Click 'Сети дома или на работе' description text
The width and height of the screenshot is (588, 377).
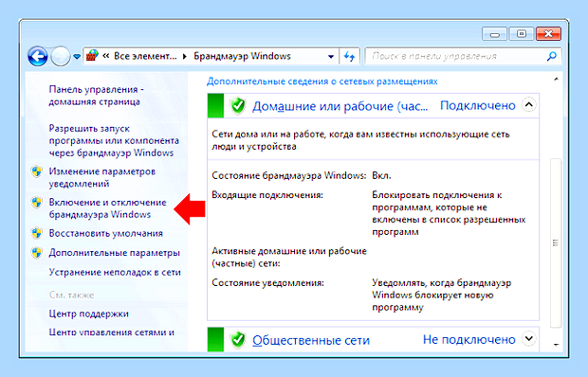point(360,140)
